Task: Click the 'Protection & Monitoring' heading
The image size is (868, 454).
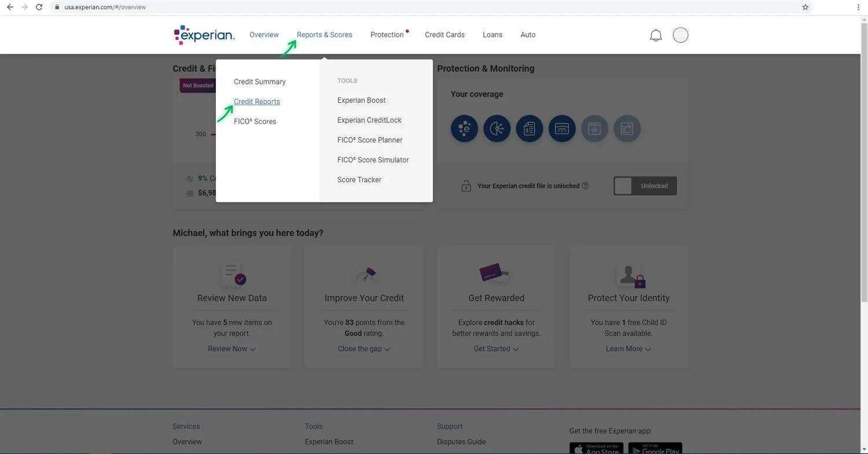Action: tap(486, 68)
